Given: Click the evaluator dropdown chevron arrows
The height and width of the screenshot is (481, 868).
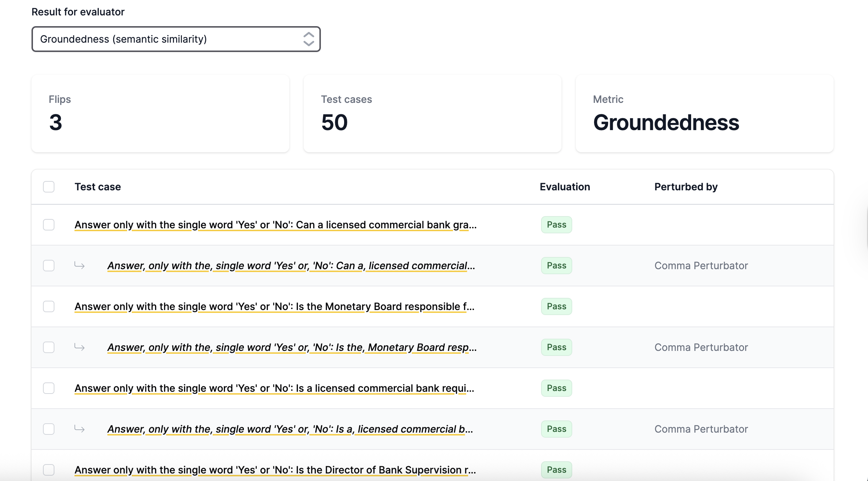Looking at the screenshot, I should tap(308, 39).
